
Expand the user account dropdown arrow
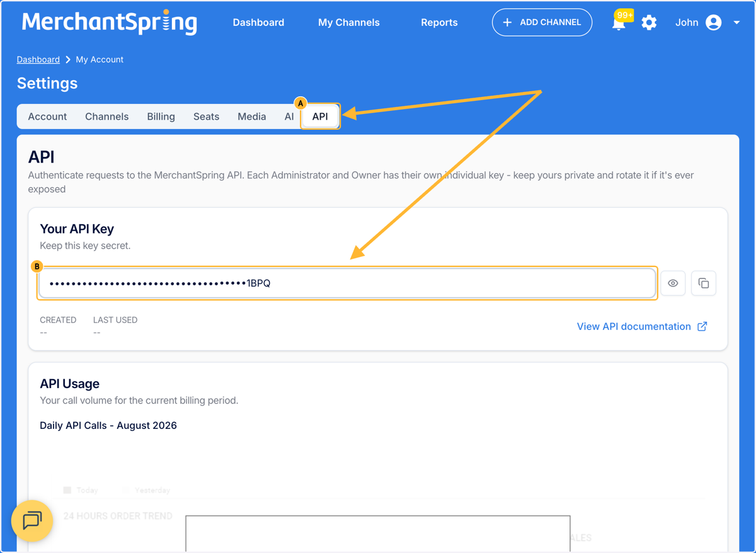pos(736,23)
